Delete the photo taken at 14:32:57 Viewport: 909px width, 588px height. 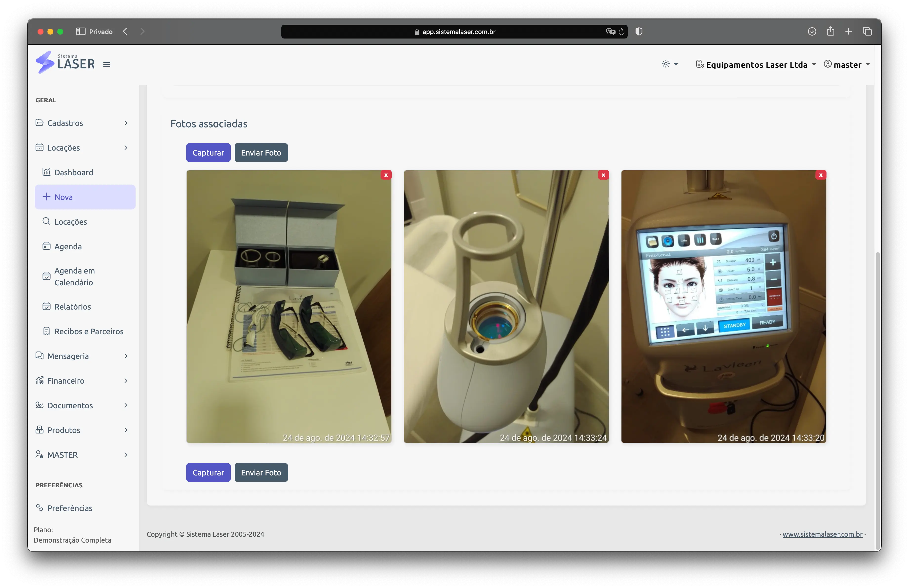point(386,175)
